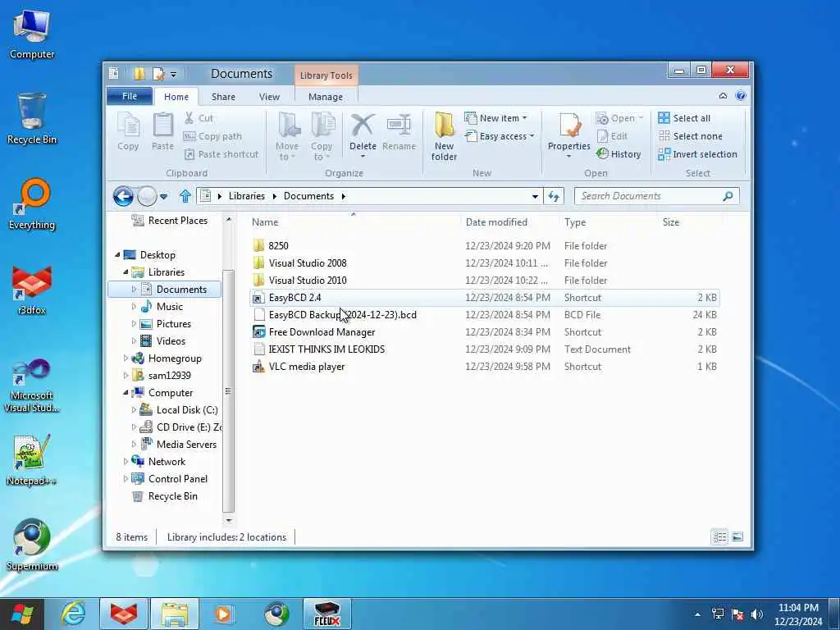Viewport: 840px width, 630px height.
Task: Click the volume speaker tray icon
Action: pyautogui.click(x=757, y=614)
